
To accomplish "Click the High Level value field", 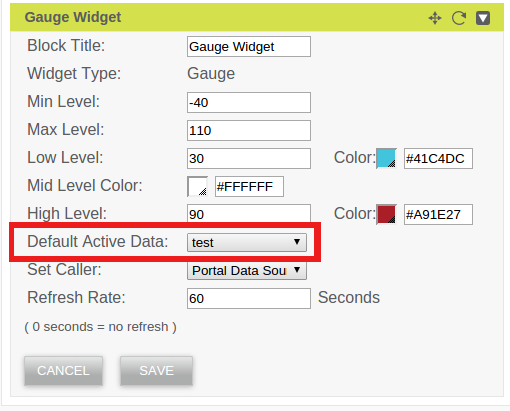I will (x=249, y=213).
